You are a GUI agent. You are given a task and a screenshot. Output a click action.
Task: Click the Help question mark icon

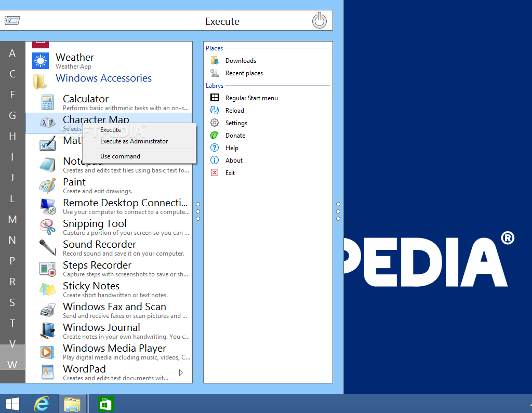[x=215, y=148]
